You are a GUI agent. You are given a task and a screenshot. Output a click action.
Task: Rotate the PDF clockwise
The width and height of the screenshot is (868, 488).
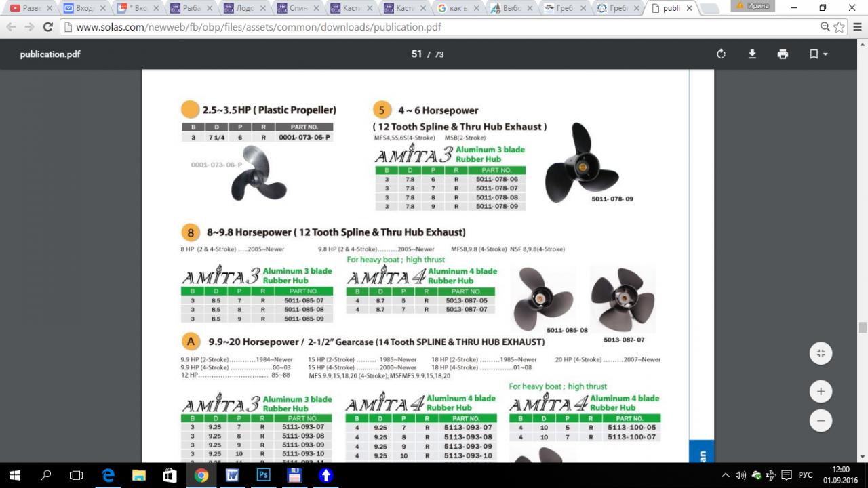click(721, 54)
